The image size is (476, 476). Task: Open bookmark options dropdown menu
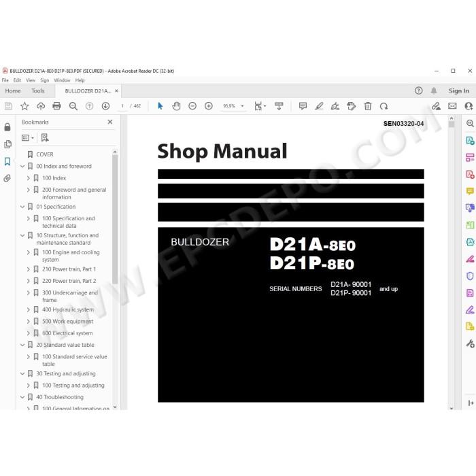28,138
